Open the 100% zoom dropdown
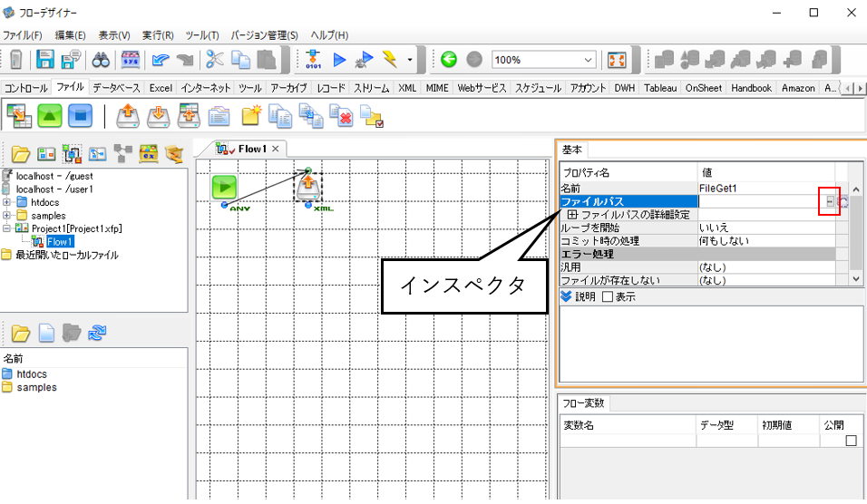 click(589, 60)
